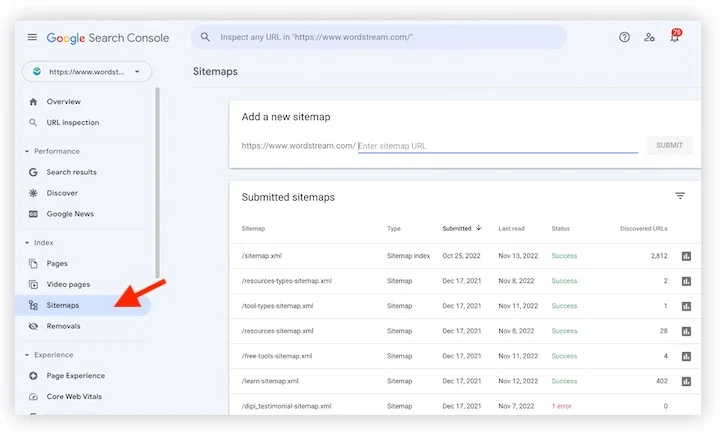The image size is (720, 435).
Task: Click the sidebar vertical scrollbar
Action: (x=158, y=183)
